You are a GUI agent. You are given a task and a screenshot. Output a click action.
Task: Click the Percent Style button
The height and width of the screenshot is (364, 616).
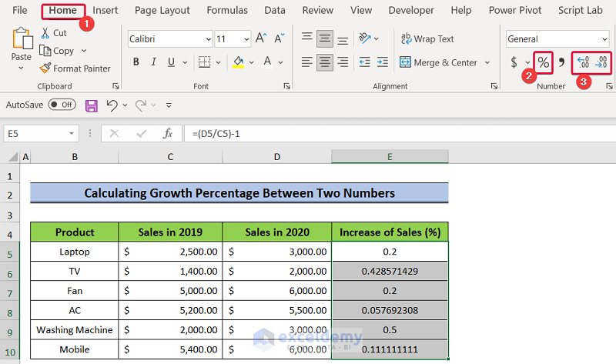(x=544, y=62)
